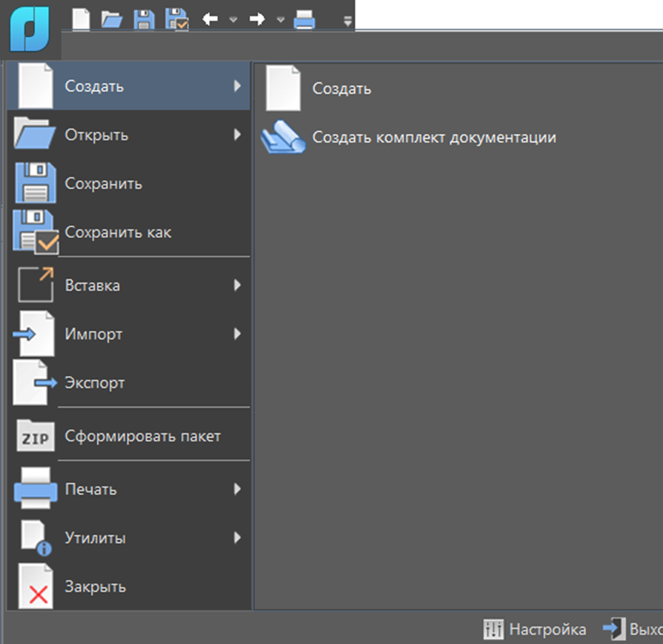Click the diskette-checkmark icon beside Сохранить как
This screenshot has width=663, height=644.
[x=36, y=232]
